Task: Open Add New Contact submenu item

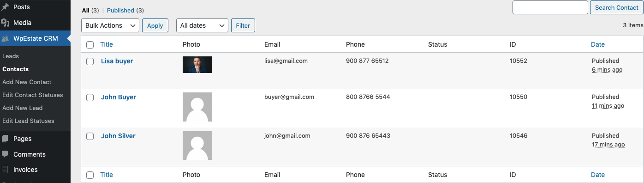Action: (x=27, y=82)
